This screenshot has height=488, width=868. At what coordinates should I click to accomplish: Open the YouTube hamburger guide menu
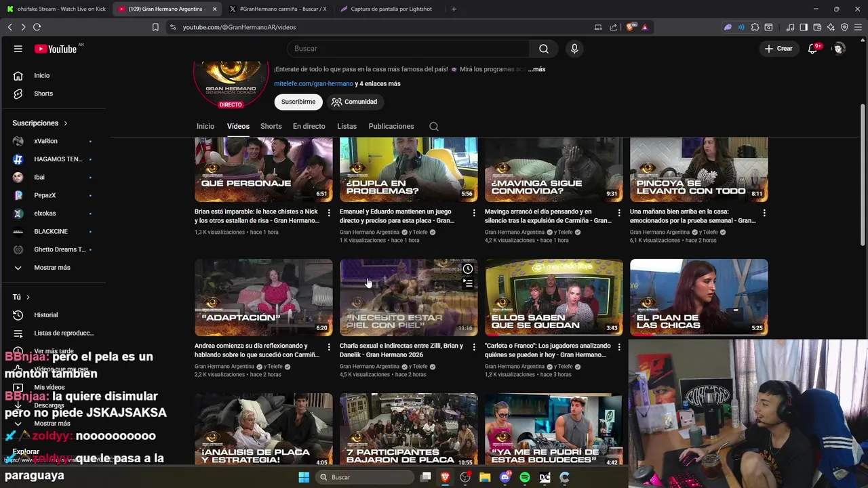[18, 49]
